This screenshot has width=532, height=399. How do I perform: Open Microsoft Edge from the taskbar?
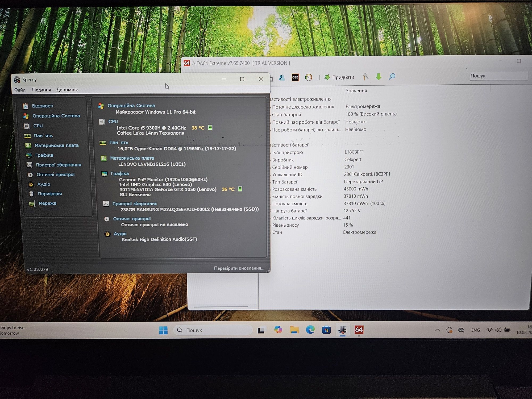coord(310,330)
